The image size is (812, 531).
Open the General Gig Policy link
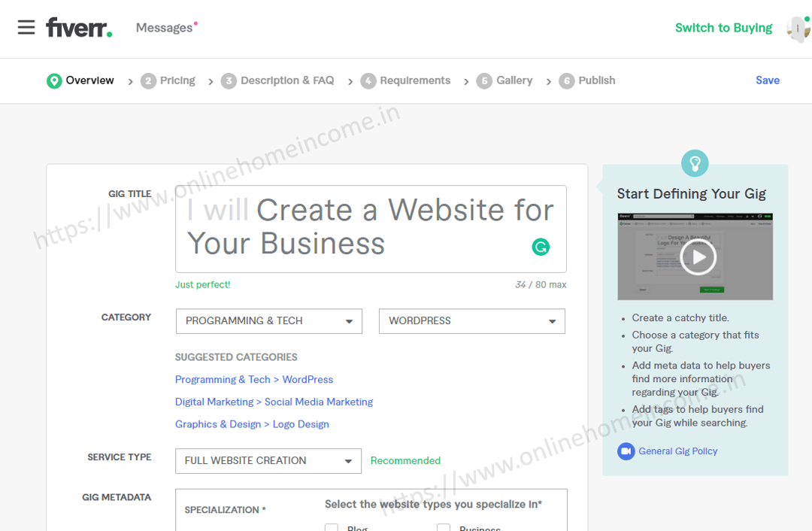click(678, 451)
